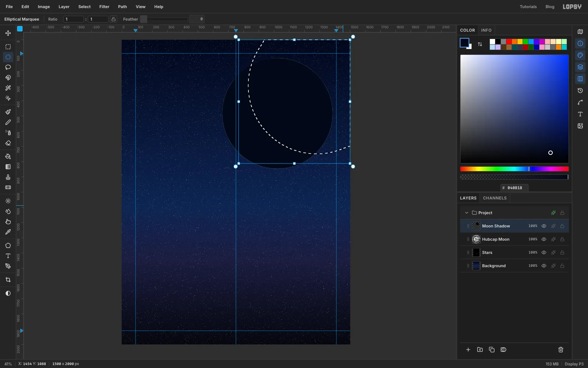Choose the Eraser tool
588x368 pixels.
pos(8,143)
